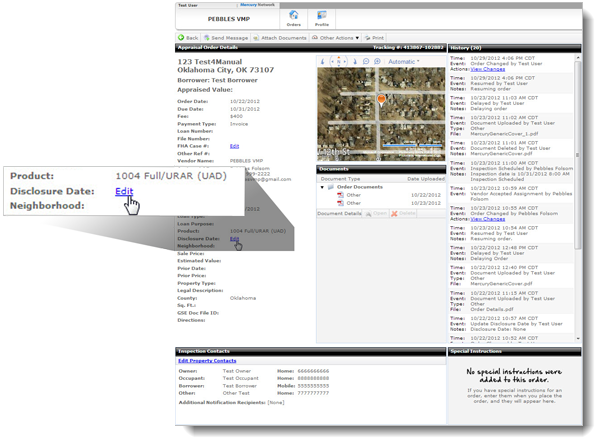Click Date Uploaded column header

coord(426,179)
